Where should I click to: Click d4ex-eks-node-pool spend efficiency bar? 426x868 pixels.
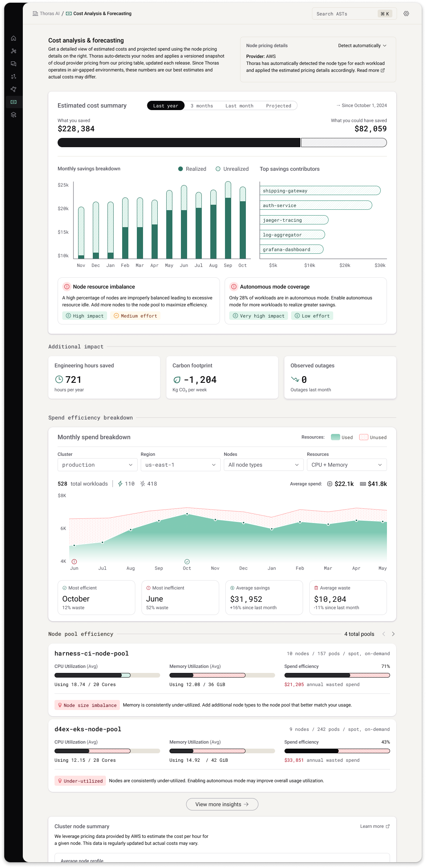tap(337, 751)
